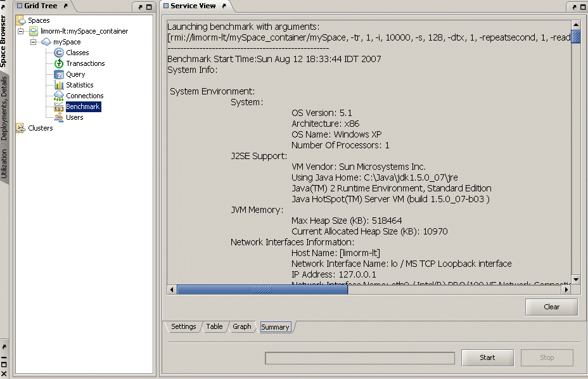This screenshot has height=379, width=588.
Task: Start the benchmark
Action: click(487, 357)
